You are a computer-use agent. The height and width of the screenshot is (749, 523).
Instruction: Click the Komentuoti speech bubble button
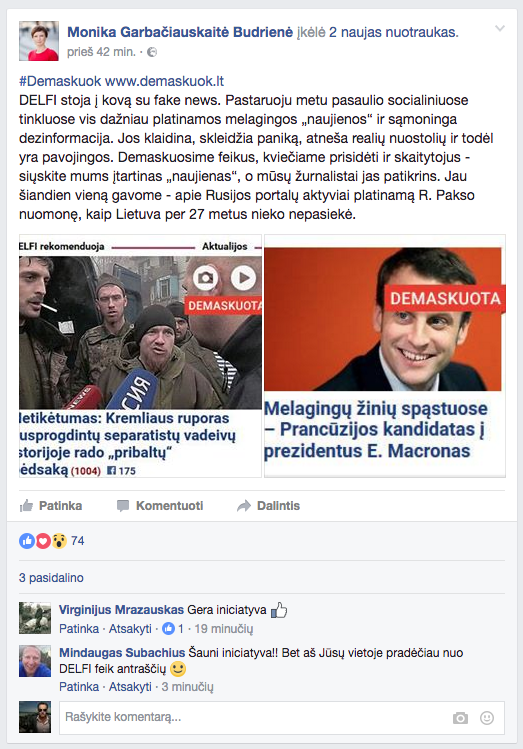[160, 505]
